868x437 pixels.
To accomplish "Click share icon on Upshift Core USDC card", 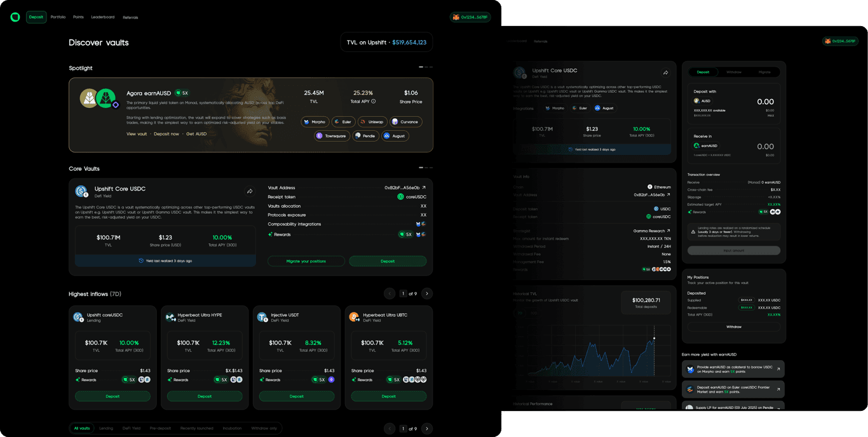I will [250, 191].
